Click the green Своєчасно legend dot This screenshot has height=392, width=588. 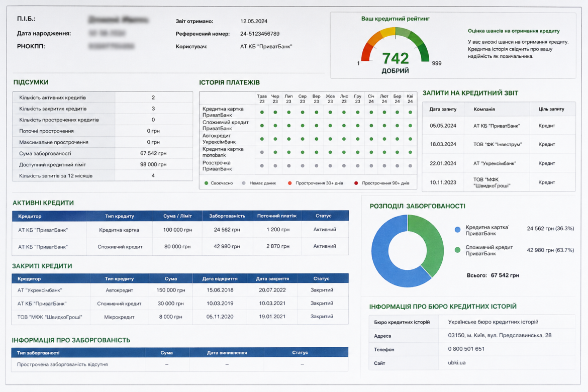[x=206, y=183]
